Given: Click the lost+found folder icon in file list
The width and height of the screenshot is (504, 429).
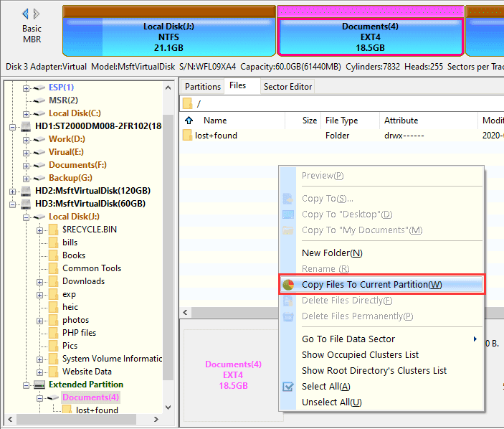Looking at the screenshot, I should coord(188,136).
